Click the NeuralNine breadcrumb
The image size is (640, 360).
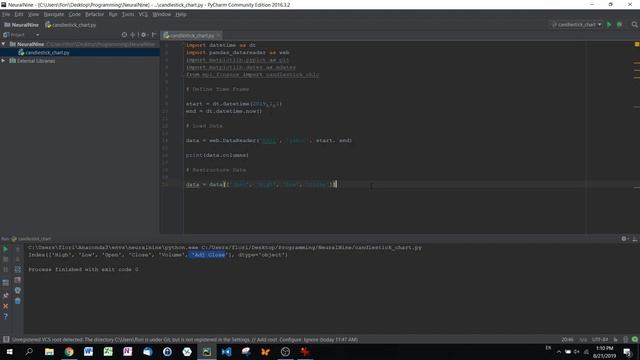[x=21, y=25]
